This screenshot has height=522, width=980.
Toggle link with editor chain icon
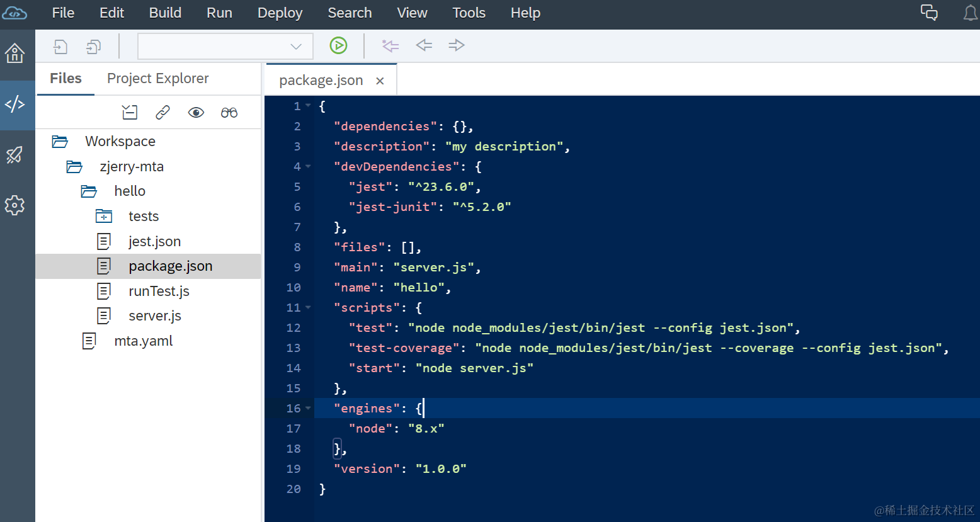[x=162, y=113]
